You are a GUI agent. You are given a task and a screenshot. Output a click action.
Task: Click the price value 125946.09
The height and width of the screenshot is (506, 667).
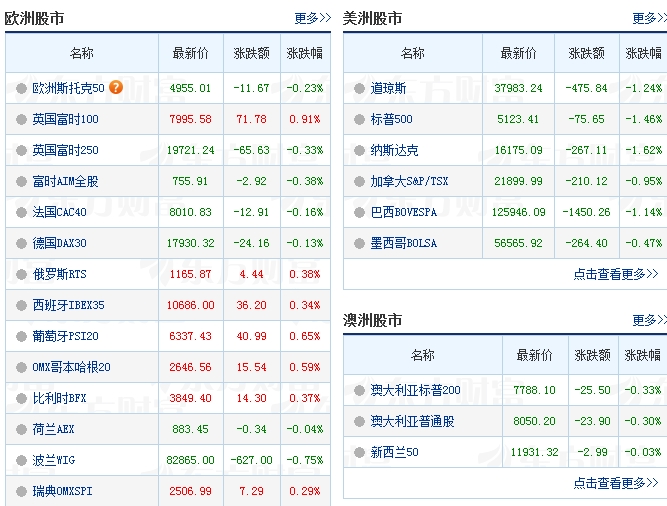click(519, 213)
